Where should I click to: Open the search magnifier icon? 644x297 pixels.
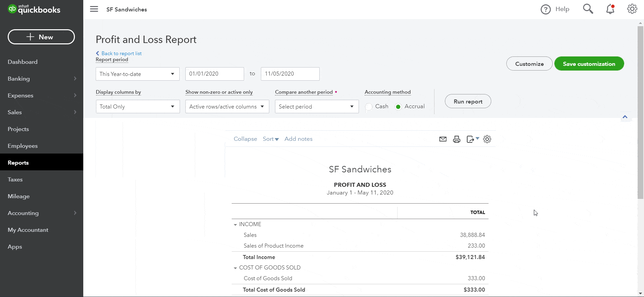pos(588,9)
